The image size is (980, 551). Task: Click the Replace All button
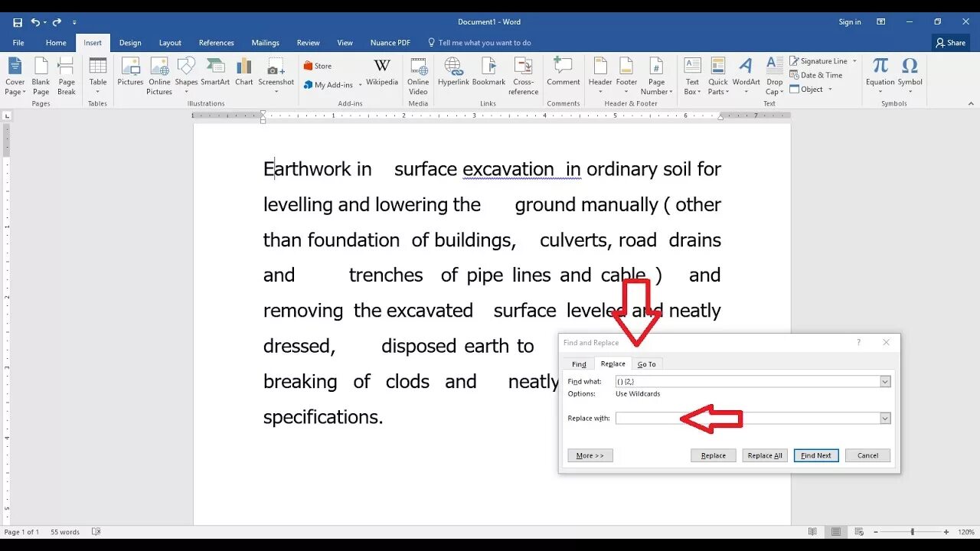click(x=765, y=455)
